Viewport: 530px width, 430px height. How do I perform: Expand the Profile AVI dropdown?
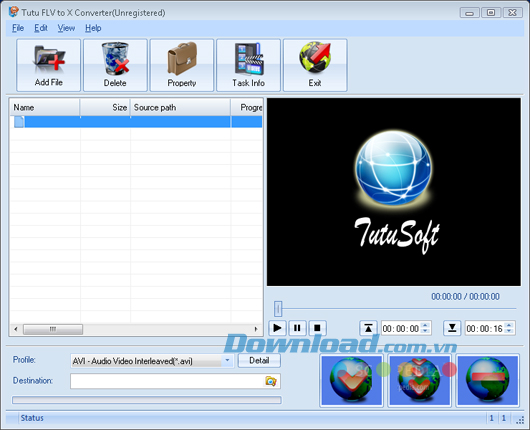[x=227, y=361]
